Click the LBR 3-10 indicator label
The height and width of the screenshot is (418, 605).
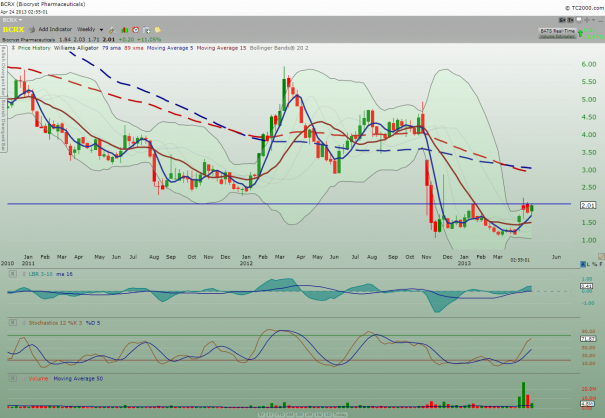[x=40, y=274]
